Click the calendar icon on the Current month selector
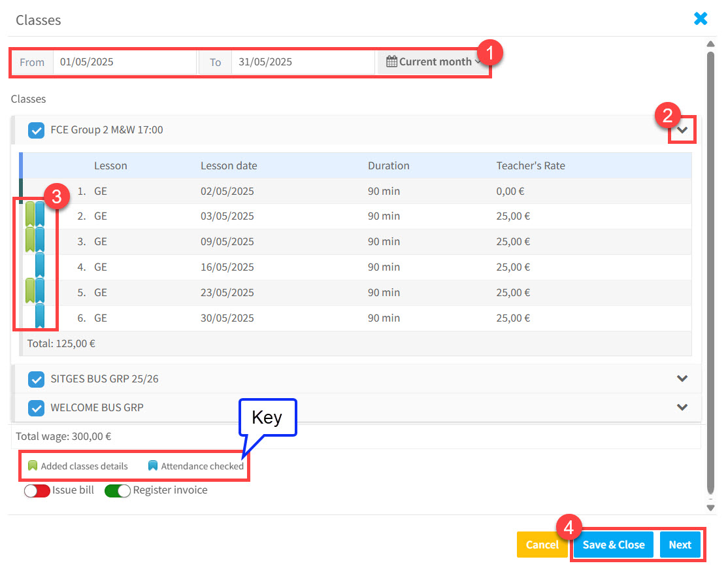This screenshot has height=572, width=728. (x=391, y=61)
